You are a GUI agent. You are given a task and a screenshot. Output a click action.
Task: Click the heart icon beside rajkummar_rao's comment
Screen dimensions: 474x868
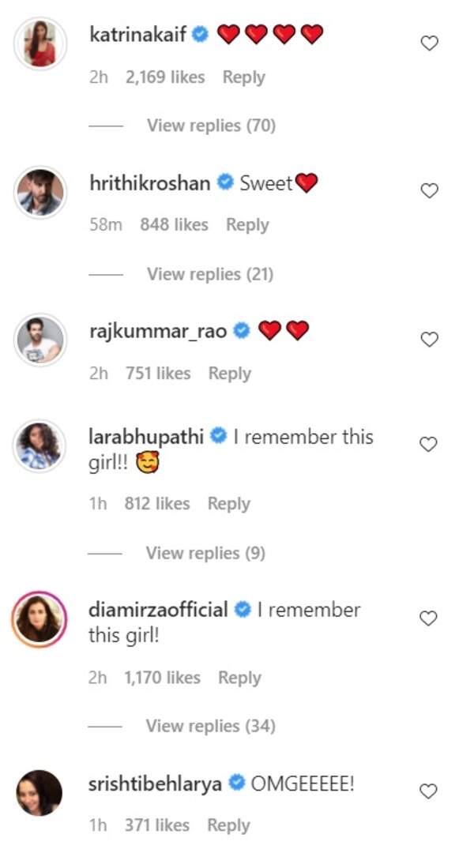click(x=429, y=339)
